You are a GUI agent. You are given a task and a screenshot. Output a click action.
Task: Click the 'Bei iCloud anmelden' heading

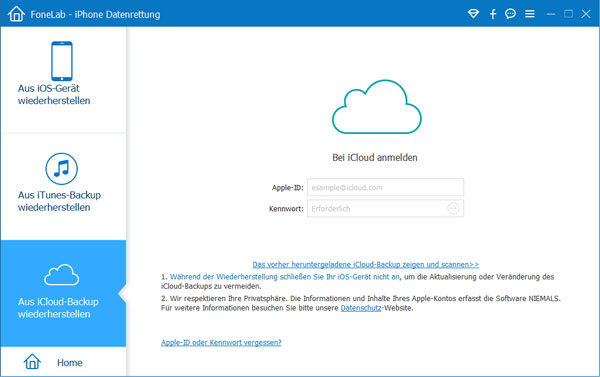(375, 157)
